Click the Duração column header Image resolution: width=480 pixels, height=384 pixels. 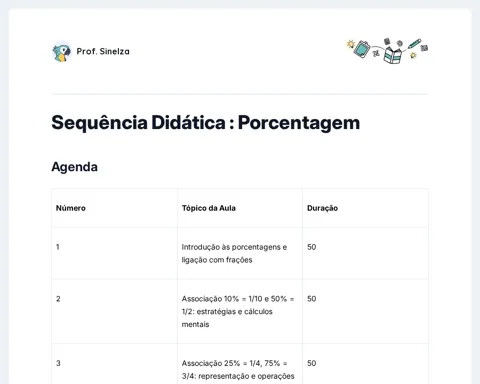(x=322, y=208)
